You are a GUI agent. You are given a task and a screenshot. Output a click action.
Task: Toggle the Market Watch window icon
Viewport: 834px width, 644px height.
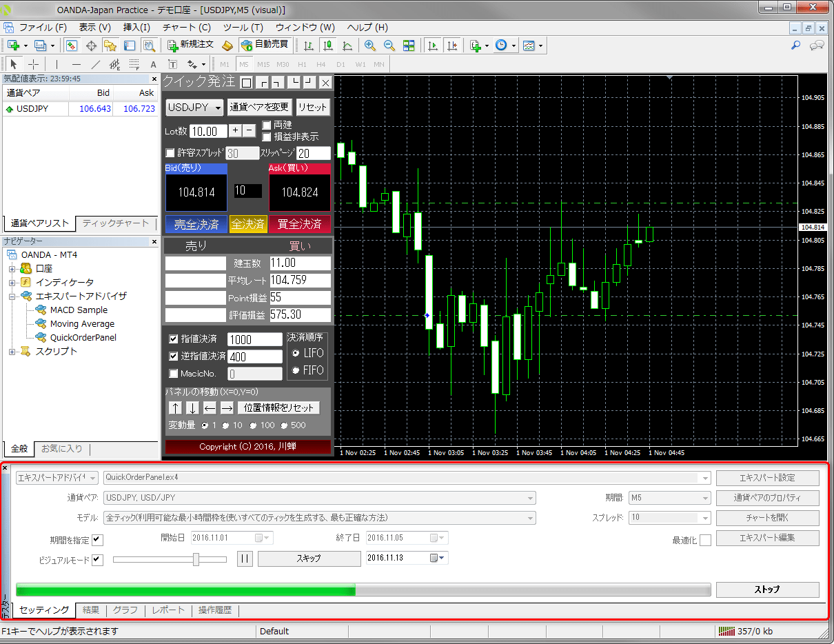click(72, 46)
